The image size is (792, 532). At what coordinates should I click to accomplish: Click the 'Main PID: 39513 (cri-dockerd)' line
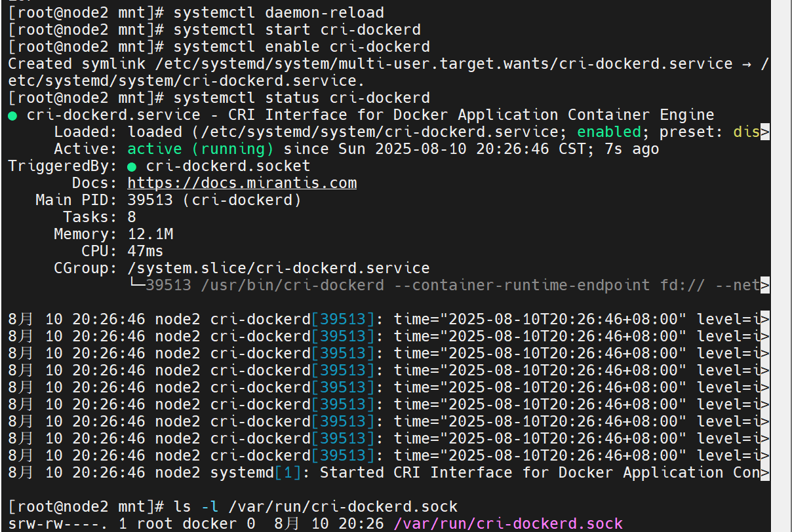pyautogui.click(x=168, y=200)
